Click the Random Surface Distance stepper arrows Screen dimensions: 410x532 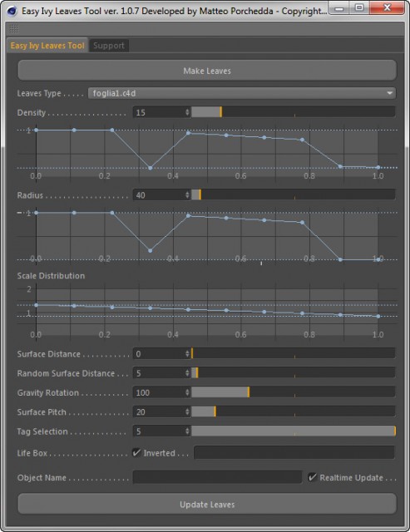point(187,373)
